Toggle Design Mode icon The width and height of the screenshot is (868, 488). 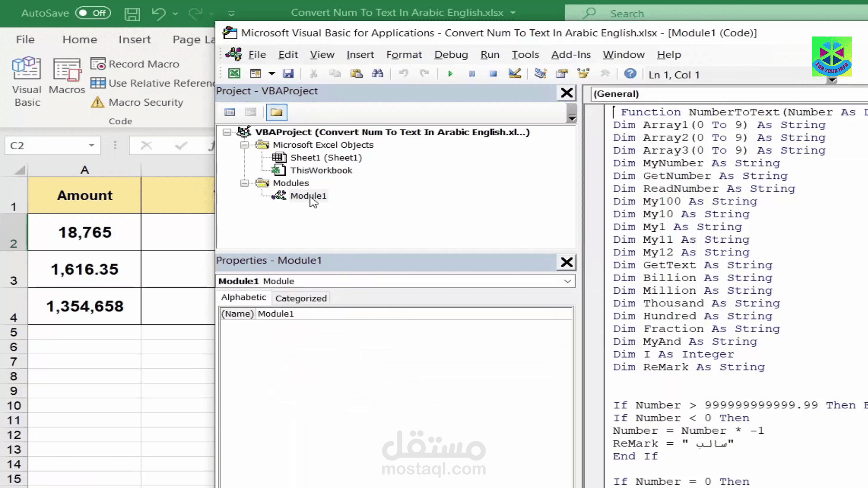point(514,74)
